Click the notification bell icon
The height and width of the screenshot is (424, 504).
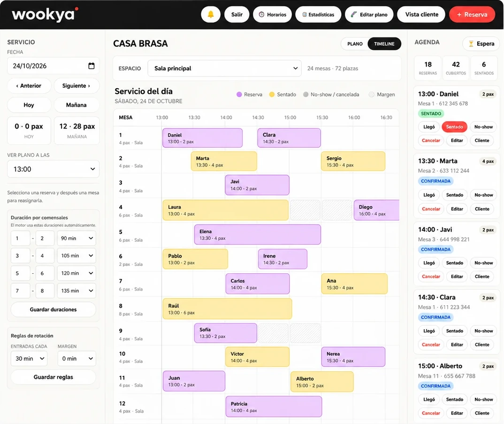211,15
